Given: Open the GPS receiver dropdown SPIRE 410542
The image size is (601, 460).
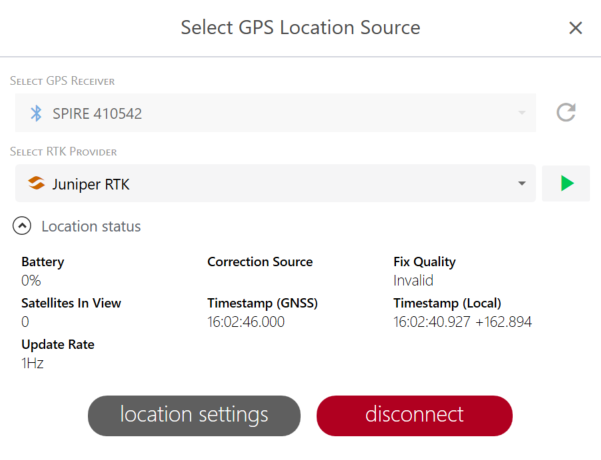Looking at the screenshot, I should tap(275, 113).
